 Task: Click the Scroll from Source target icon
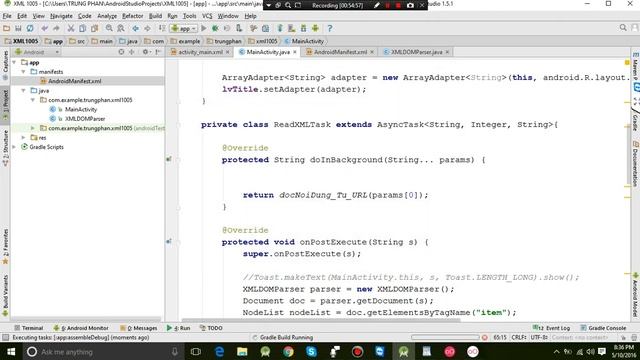tap(121, 52)
